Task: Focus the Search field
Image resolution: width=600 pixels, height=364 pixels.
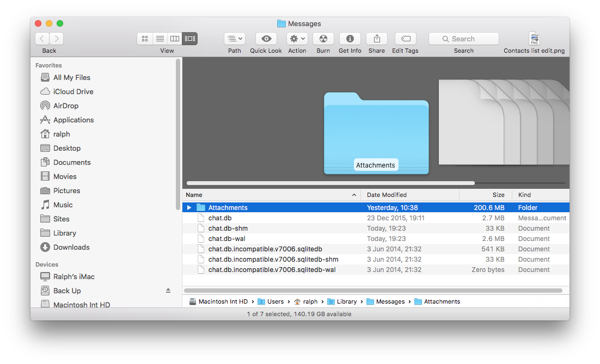Action: coord(464,39)
